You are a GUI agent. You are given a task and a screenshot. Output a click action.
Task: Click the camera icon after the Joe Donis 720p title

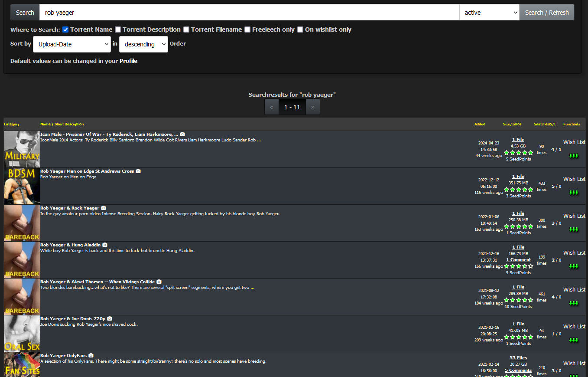[x=110, y=319]
